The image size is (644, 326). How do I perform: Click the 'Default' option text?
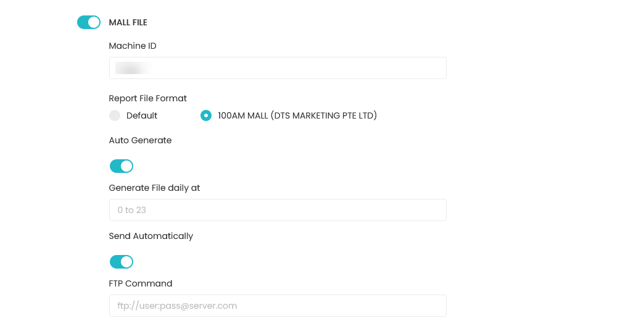pos(142,115)
